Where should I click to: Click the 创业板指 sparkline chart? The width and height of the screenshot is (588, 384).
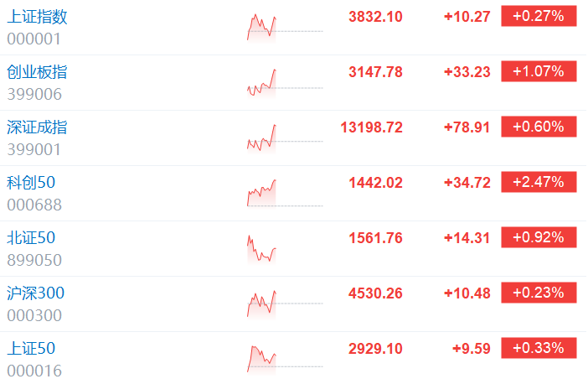285,83
